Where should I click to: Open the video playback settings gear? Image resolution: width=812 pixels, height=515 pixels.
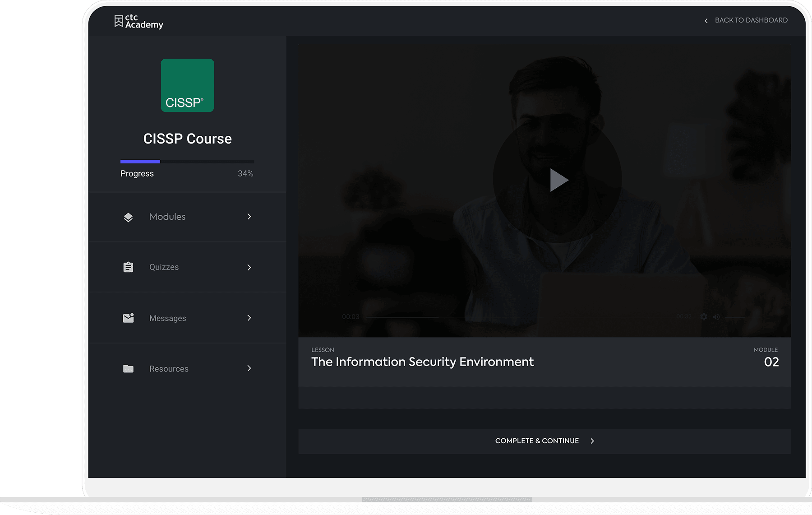point(703,316)
